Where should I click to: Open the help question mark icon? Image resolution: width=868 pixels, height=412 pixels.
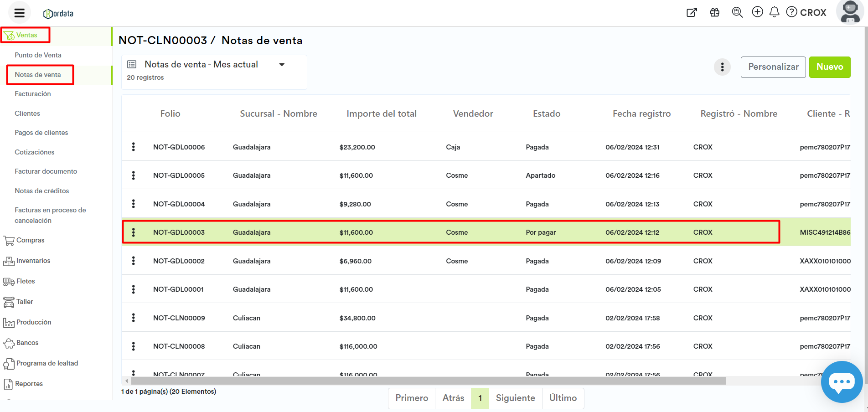(792, 12)
